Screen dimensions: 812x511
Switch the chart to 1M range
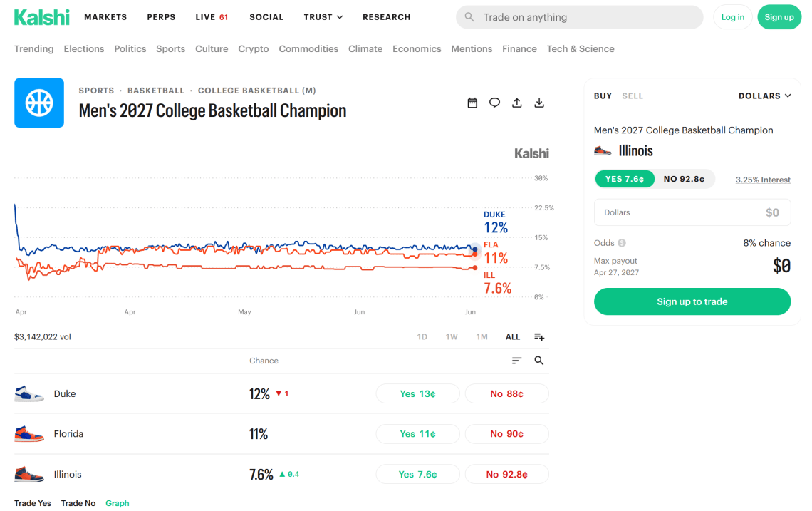click(482, 337)
